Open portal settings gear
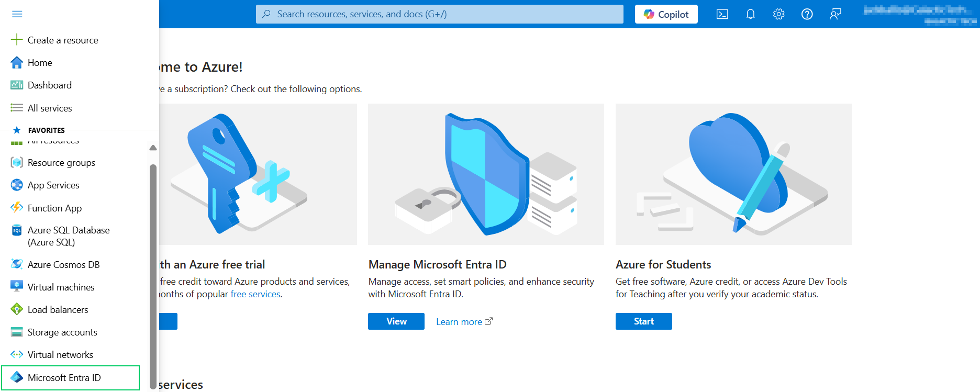Viewport: 980px width, 392px height. click(x=778, y=14)
